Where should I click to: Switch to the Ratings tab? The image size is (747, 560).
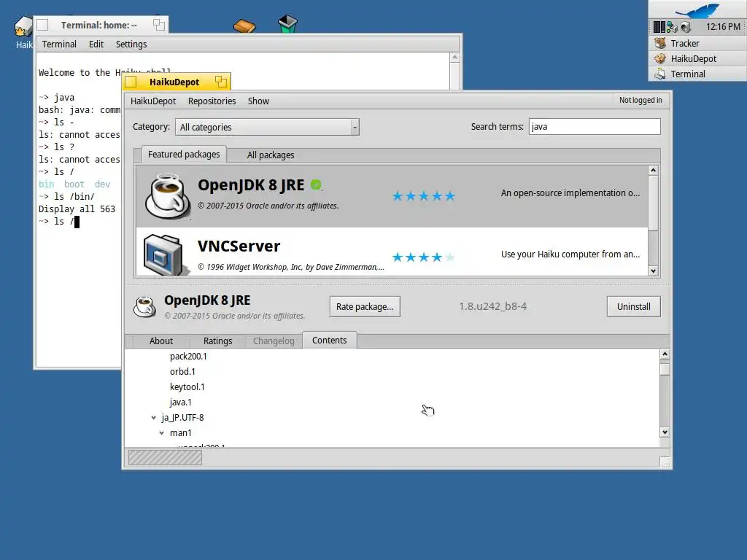pyautogui.click(x=217, y=341)
